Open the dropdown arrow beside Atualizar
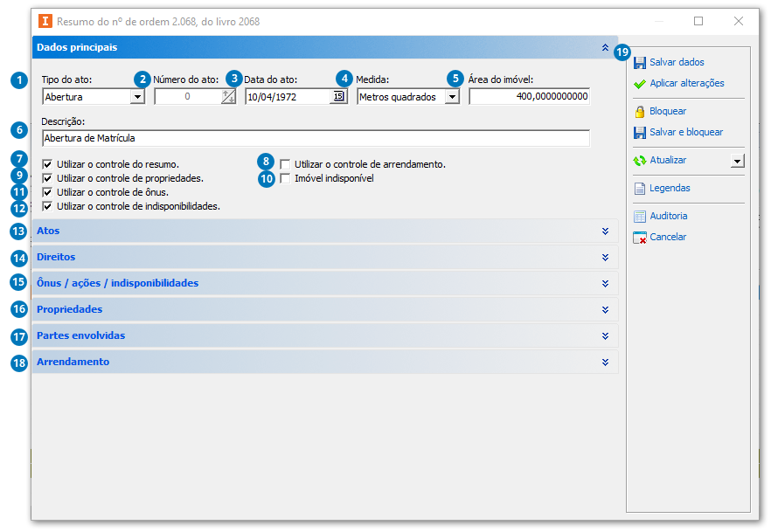Screen dimensions: 771x532 click(737, 161)
